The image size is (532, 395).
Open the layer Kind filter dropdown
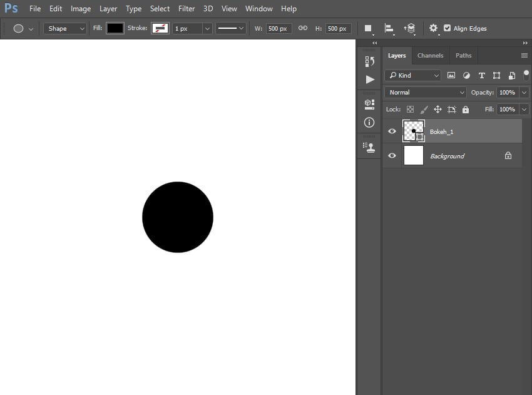pyautogui.click(x=413, y=75)
